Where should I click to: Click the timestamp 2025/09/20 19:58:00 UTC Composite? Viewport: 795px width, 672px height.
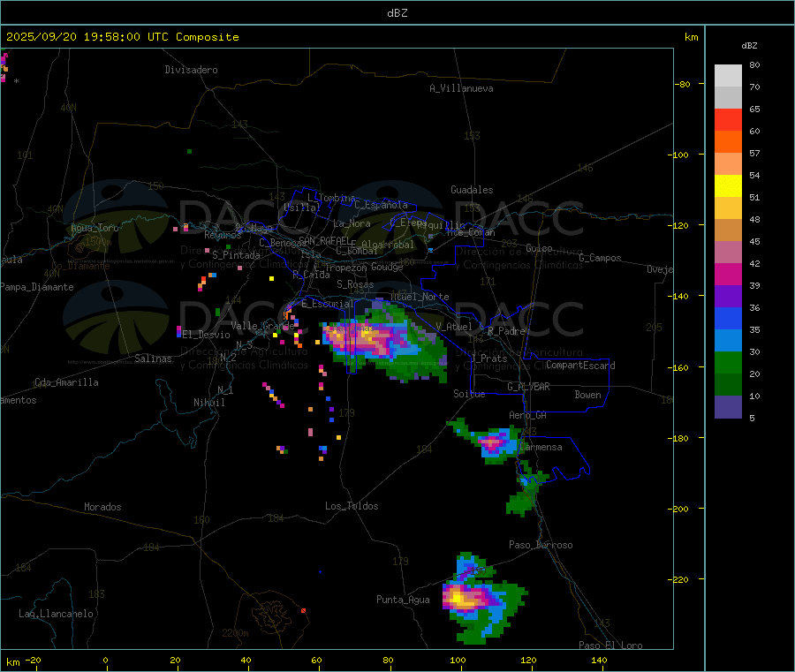click(x=122, y=37)
